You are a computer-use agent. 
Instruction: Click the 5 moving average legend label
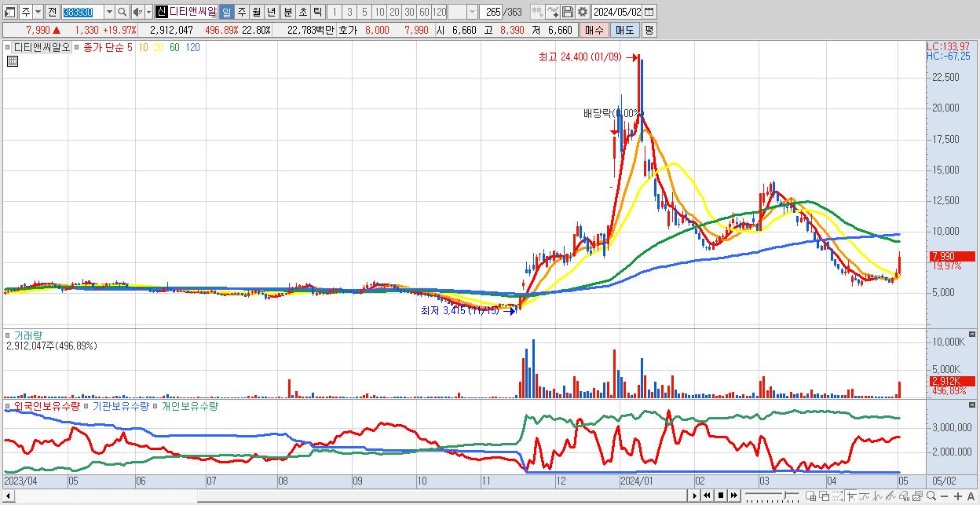point(130,47)
